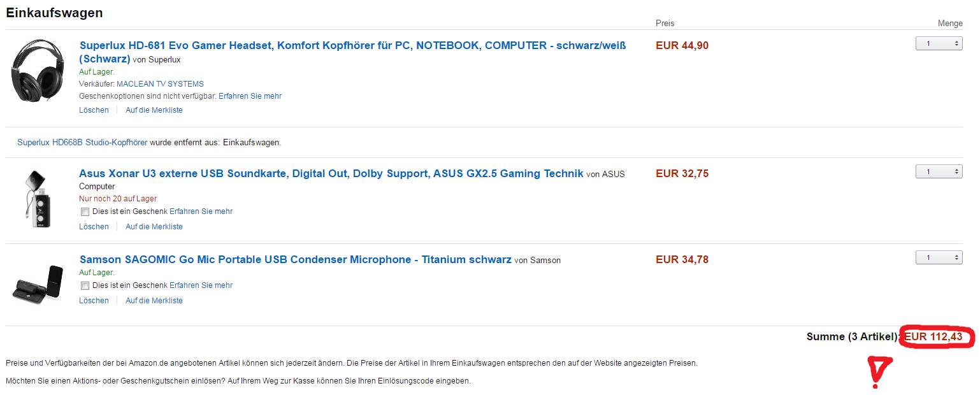
Task: Open the removed Superlux HD668B Studio-Kopfhörer link
Action: pos(82,143)
